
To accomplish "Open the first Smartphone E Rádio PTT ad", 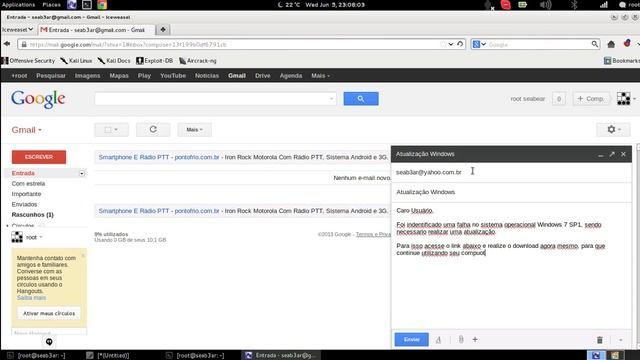I will (x=159, y=157).
